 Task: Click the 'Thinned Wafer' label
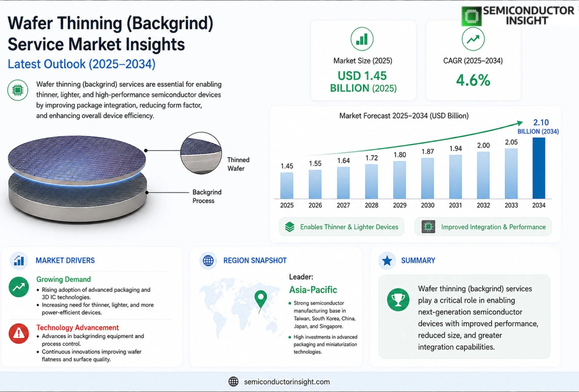pyautogui.click(x=238, y=164)
